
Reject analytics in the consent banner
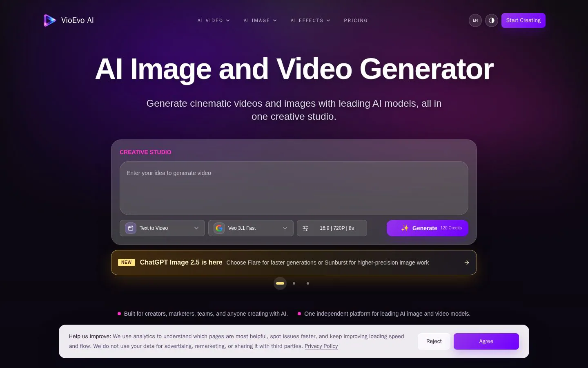pyautogui.click(x=434, y=341)
